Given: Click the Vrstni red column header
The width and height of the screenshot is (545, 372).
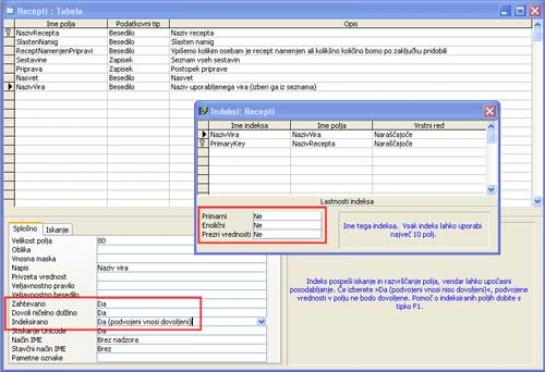Looking at the screenshot, I should pyautogui.click(x=429, y=125).
